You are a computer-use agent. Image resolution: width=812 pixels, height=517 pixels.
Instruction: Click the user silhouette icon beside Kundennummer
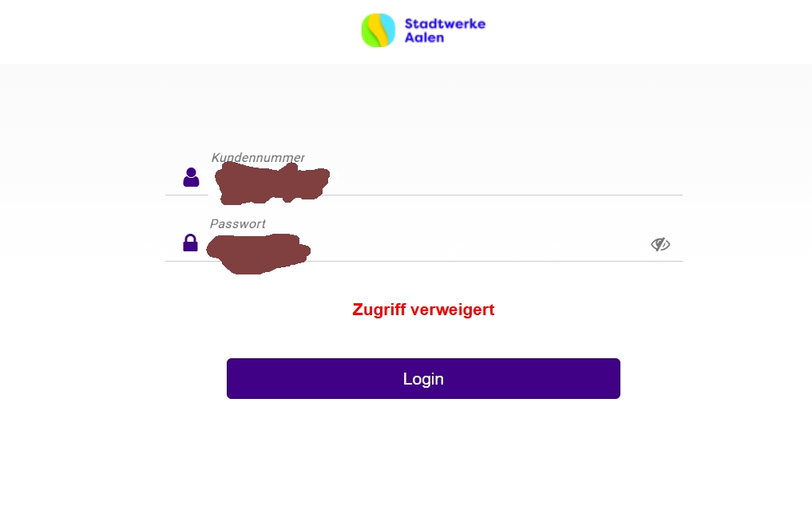click(x=191, y=177)
